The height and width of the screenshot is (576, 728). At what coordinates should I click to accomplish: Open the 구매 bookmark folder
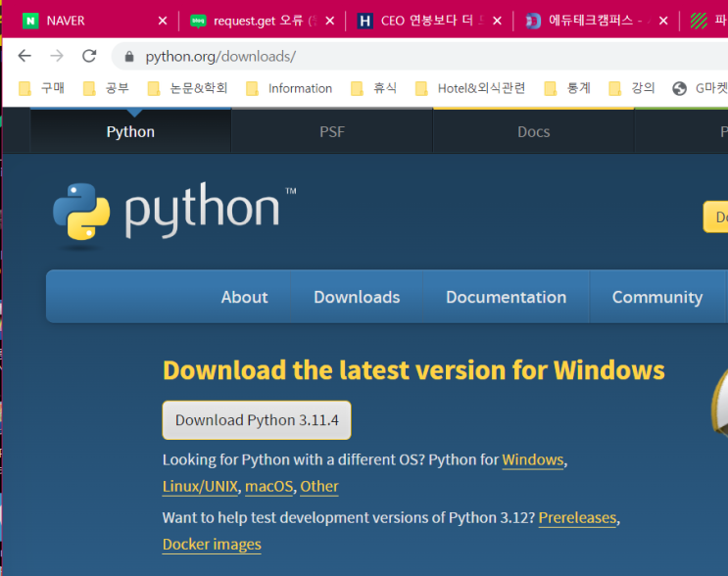point(41,88)
